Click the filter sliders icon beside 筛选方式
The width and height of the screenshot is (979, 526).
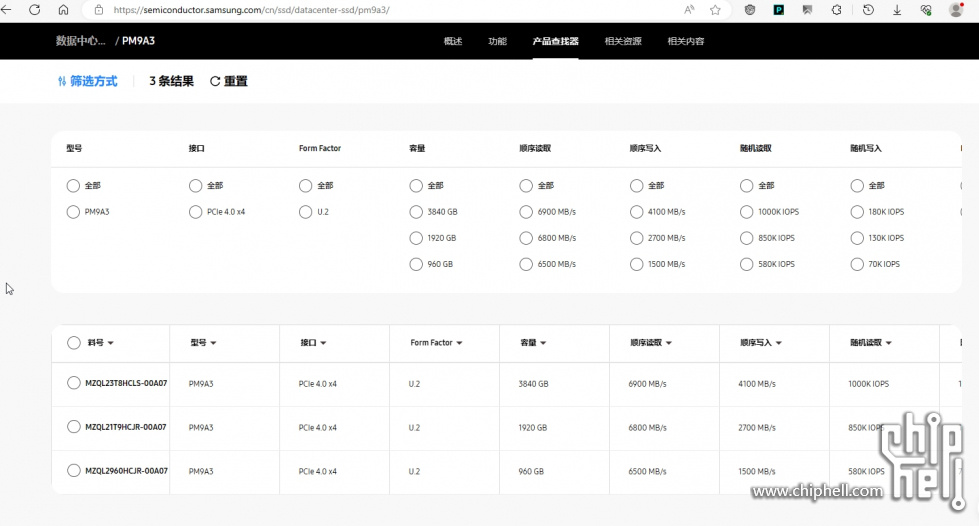62,81
